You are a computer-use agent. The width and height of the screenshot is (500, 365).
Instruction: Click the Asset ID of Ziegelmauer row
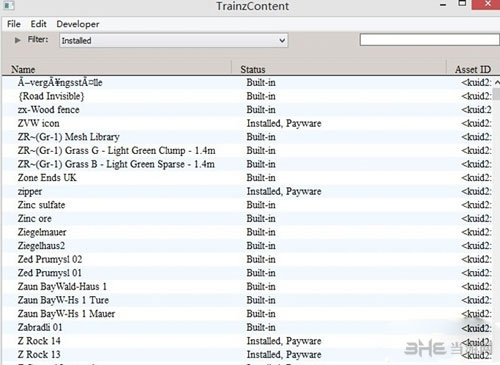476,232
